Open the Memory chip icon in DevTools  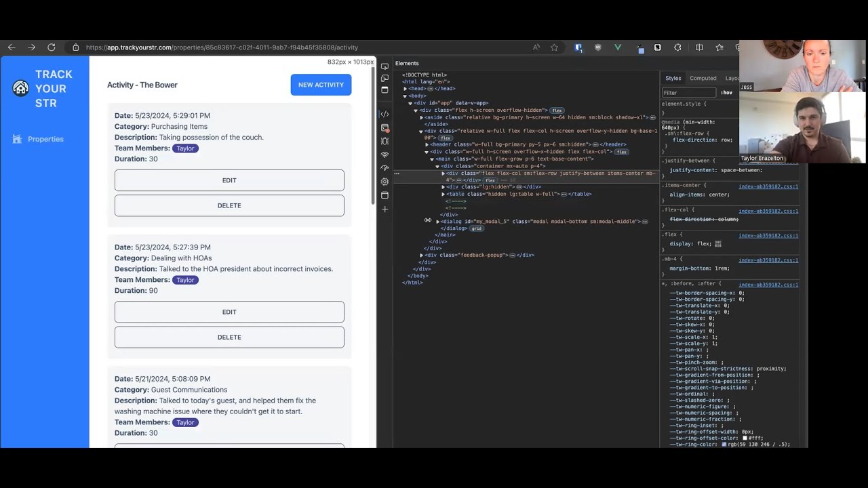coord(384,182)
